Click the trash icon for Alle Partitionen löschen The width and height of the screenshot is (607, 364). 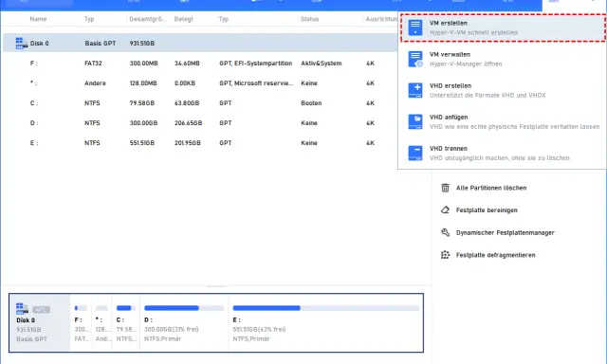click(x=445, y=188)
